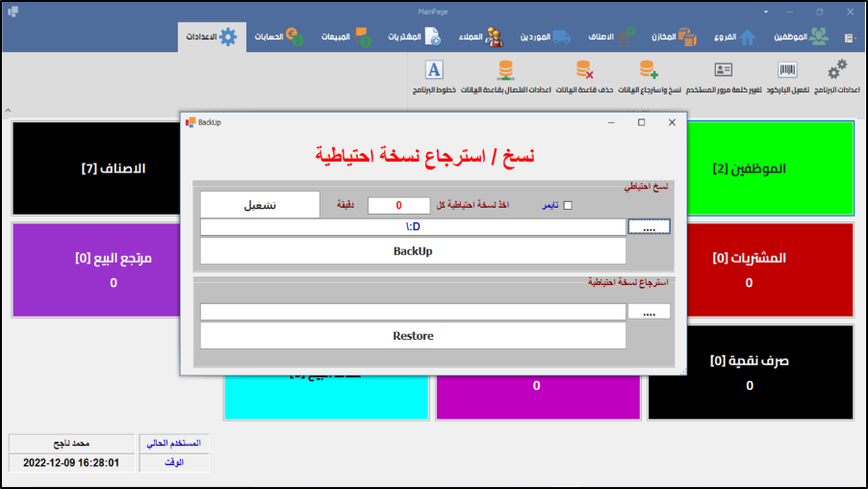Click the start timer button (تشغيل)
This screenshot has width=868, height=489.
coord(260,205)
